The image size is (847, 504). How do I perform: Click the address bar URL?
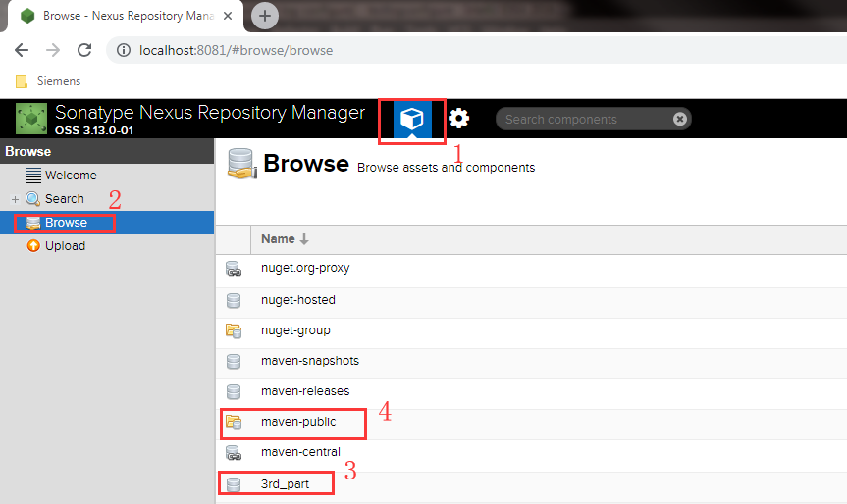pos(237,50)
